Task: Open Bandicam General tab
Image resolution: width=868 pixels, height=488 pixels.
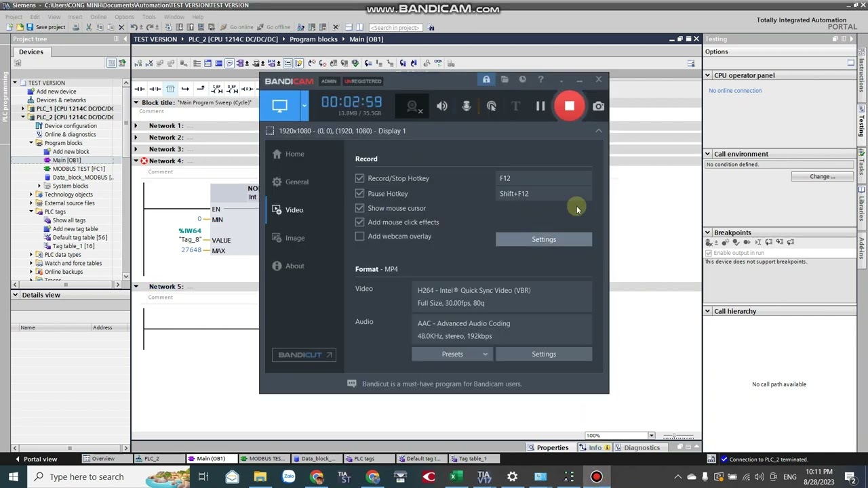Action: click(290, 182)
